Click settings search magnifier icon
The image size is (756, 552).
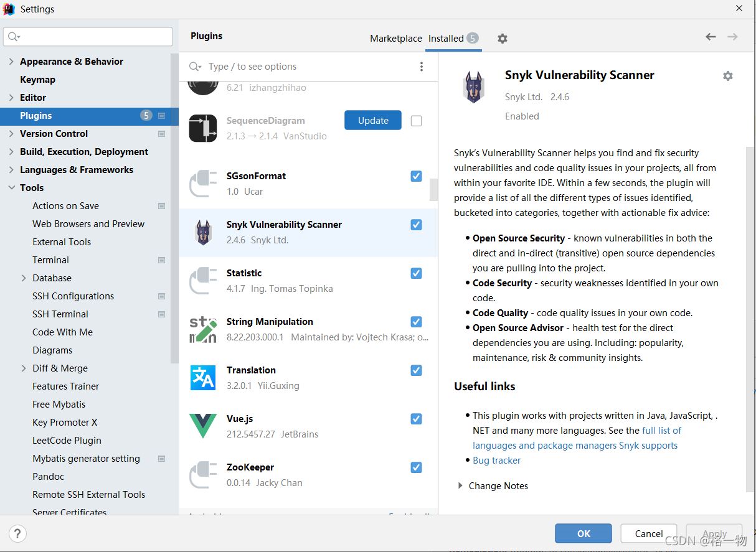coord(14,37)
